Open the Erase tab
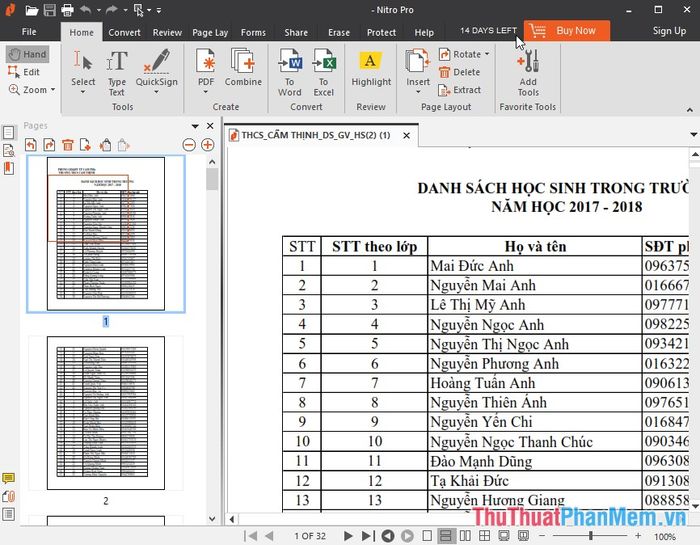Screen dimensions: 700x545 coord(339,32)
